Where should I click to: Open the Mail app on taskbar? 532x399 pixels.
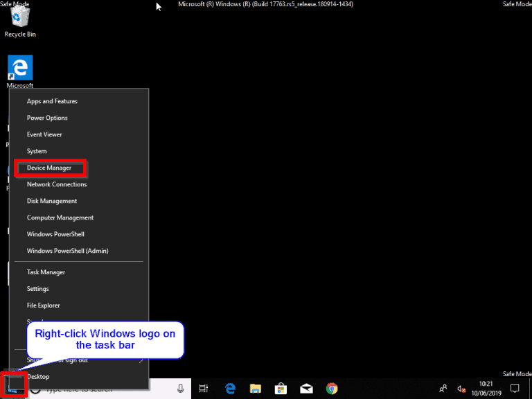pos(306,389)
